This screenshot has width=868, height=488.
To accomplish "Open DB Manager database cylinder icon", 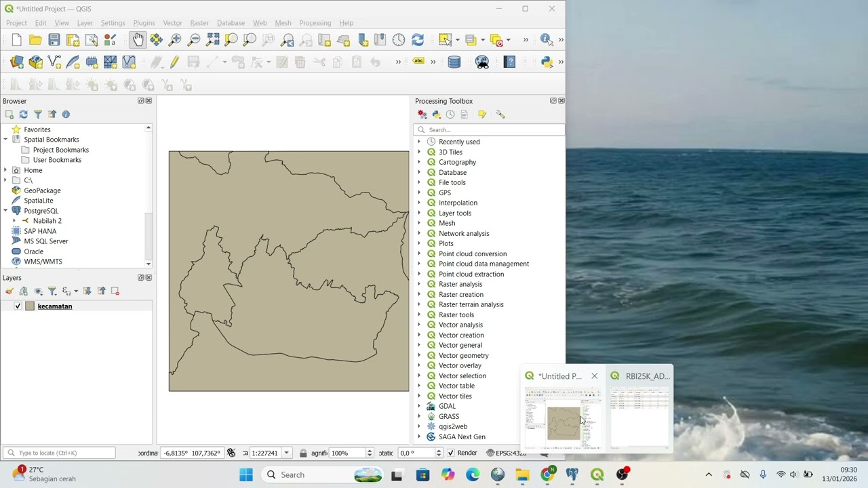I will click(x=454, y=62).
